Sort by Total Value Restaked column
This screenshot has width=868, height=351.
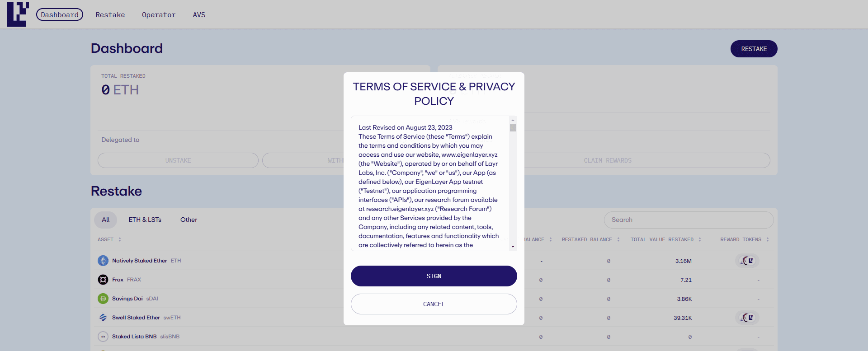[x=700, y=239]
